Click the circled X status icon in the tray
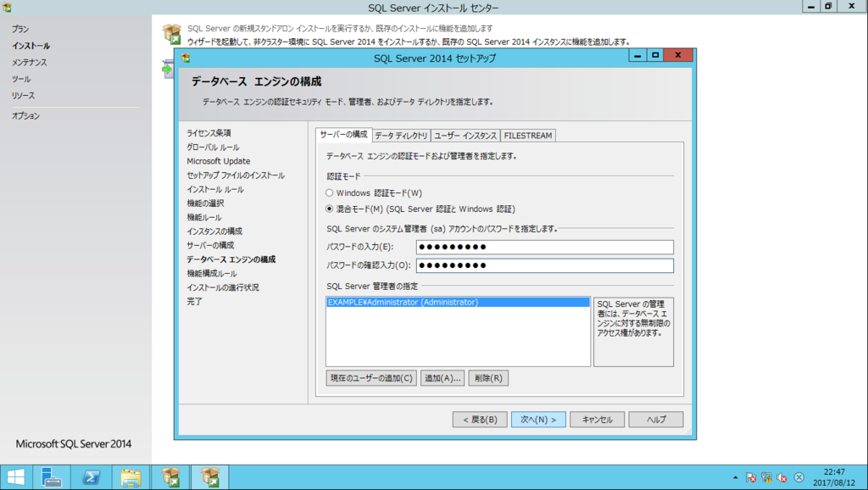Viewport: 868px width, 490px height. pyautogui.click(x=797, y=477)
